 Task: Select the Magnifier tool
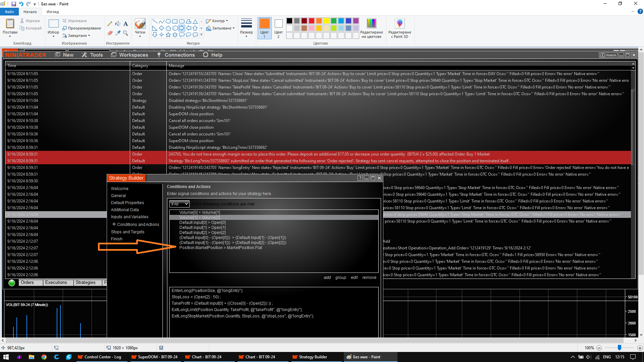click(x=125, y=33)
